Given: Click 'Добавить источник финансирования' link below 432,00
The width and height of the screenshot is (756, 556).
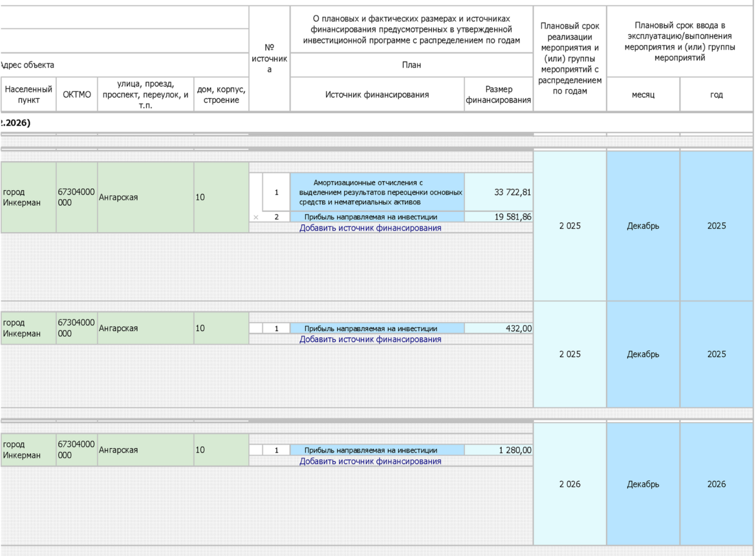Looking at the screenshot, I should [371, 339].
